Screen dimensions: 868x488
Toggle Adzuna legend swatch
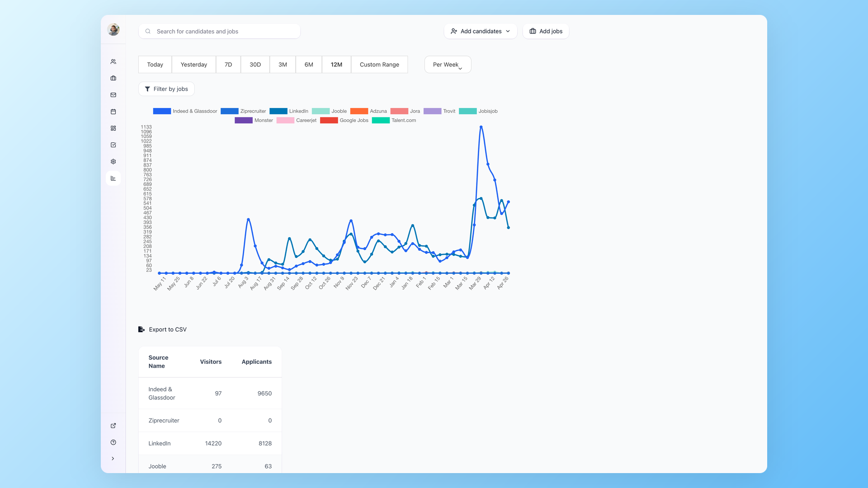click(x=359, y=111)
